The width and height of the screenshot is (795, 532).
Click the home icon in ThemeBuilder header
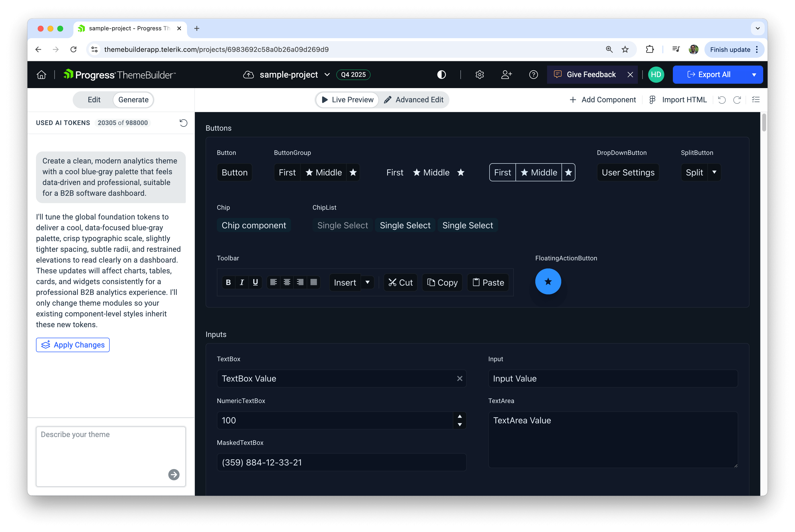tap(41, 75)
